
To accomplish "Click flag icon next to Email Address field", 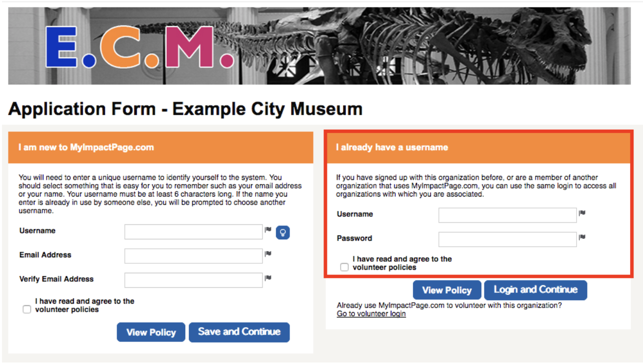I will (268, 254).
